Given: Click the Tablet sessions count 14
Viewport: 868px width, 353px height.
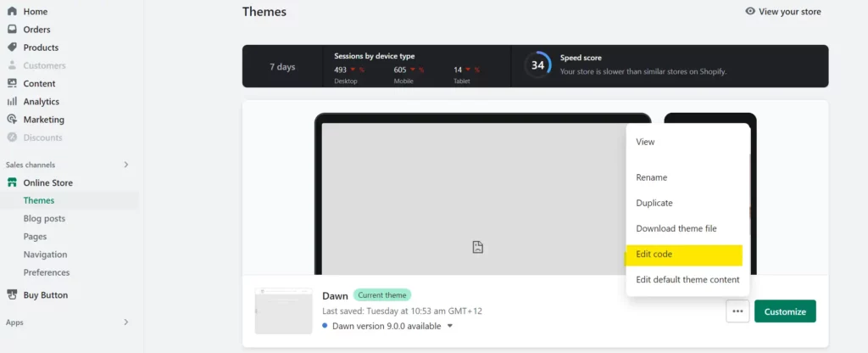Looking at the screenshot, I should (458, 70).
